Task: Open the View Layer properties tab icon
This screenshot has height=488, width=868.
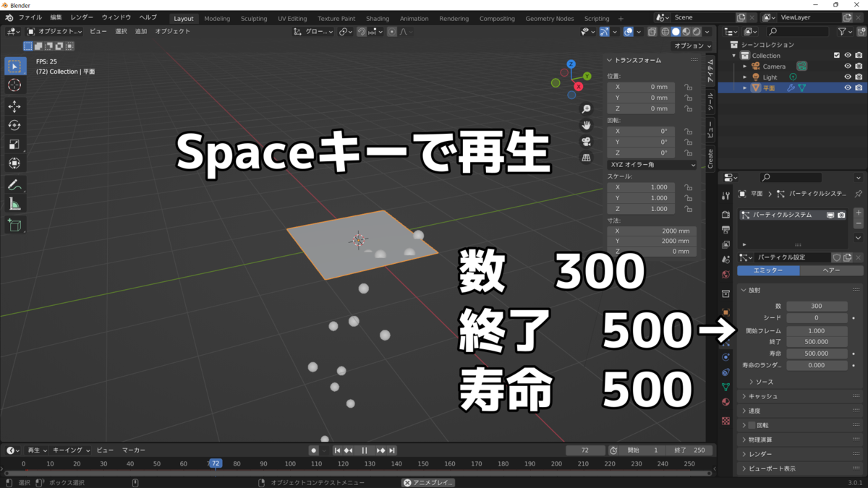Action: click(x=726, y=244)
